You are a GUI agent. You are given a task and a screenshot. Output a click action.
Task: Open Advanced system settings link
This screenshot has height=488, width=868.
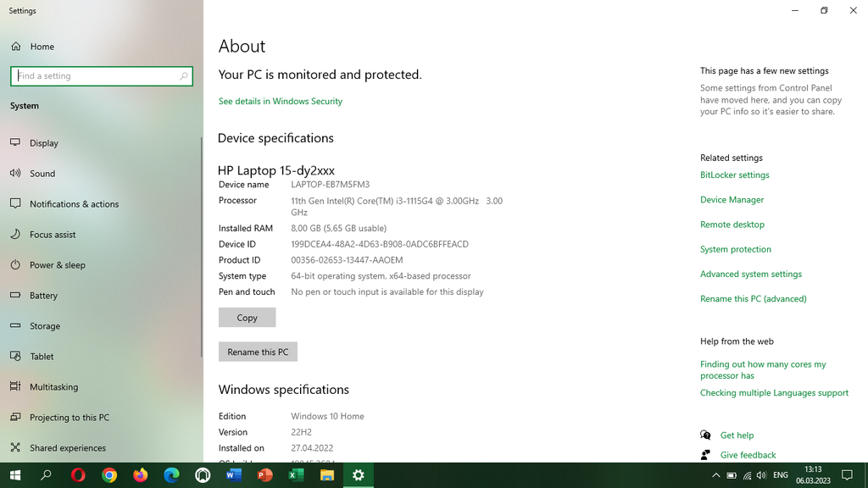click(x=751, y=274)
